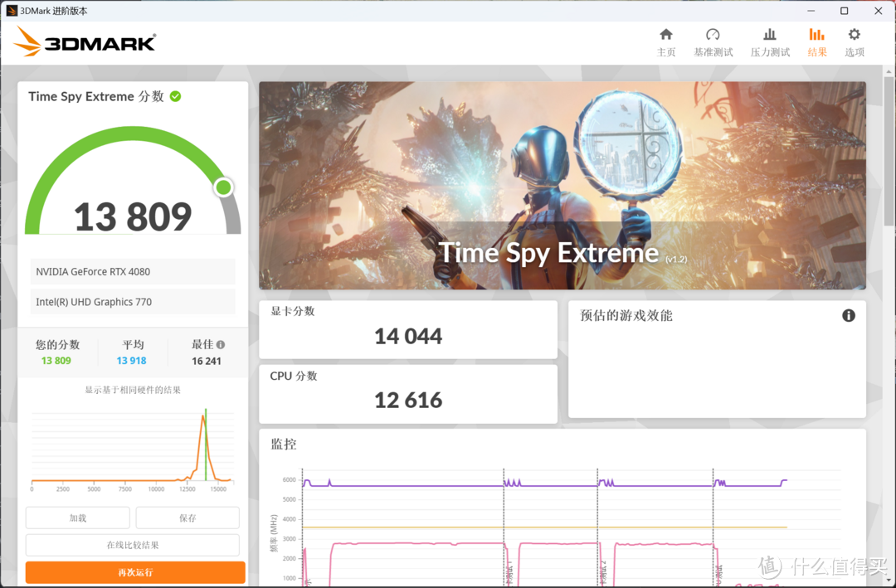Click the vertical scrollbar thumb on right
The image size is (896, 588).
(889, 152)
